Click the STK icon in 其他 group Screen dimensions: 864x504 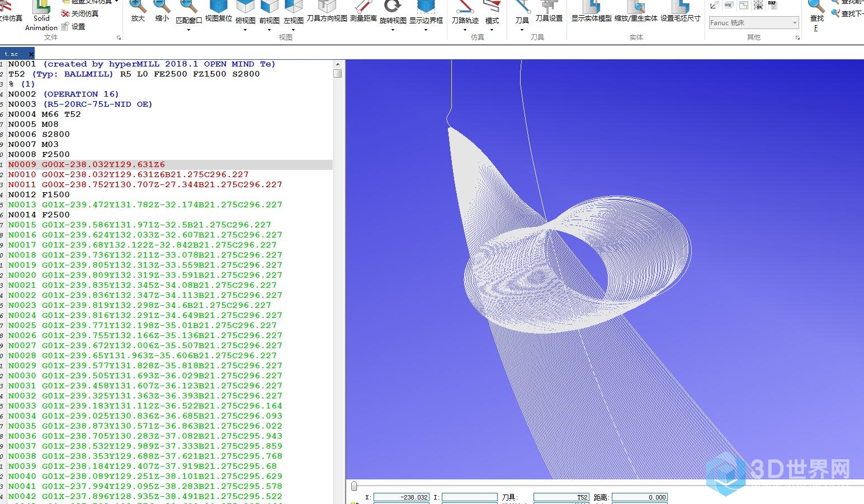pyautogui.click(x=758, y=5)
